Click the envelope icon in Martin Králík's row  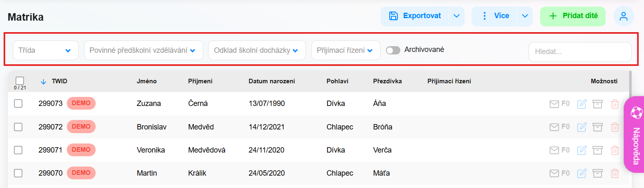pyautogui.click(x=555, y=174)
